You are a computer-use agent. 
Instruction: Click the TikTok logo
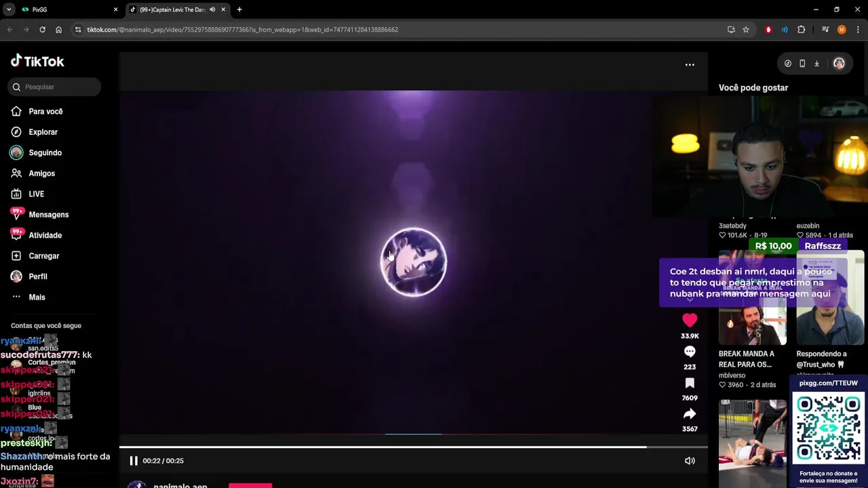[x=37, y=61]
